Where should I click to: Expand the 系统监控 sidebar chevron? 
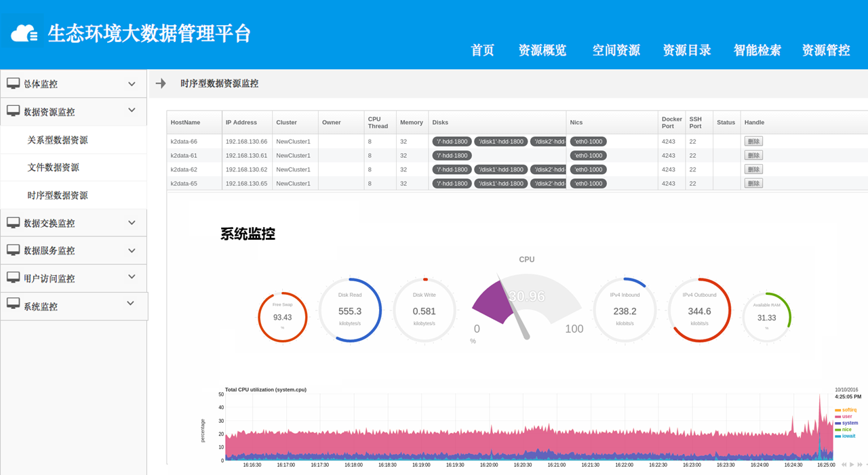point(130,304)
